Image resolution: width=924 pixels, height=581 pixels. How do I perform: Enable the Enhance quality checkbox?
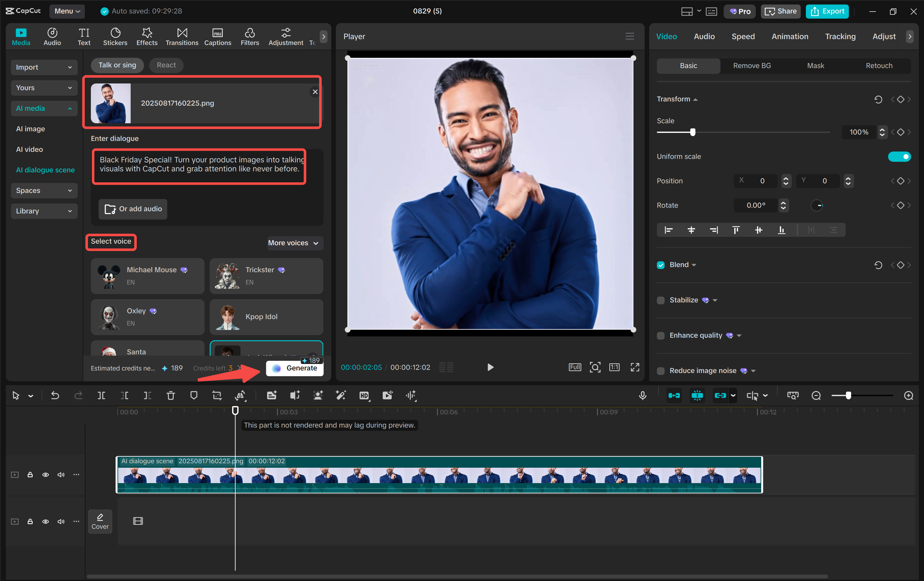click(660, 335)
